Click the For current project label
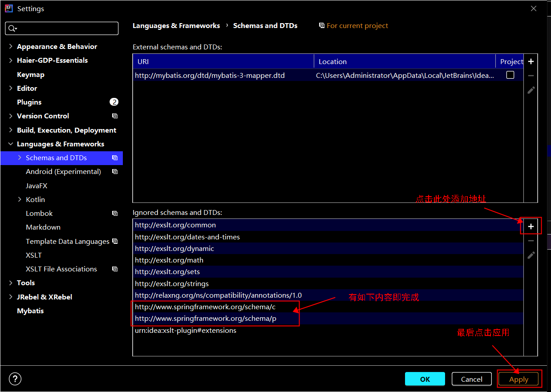The height and width of the screenshot is (392, 551). (x=357, y=26)
